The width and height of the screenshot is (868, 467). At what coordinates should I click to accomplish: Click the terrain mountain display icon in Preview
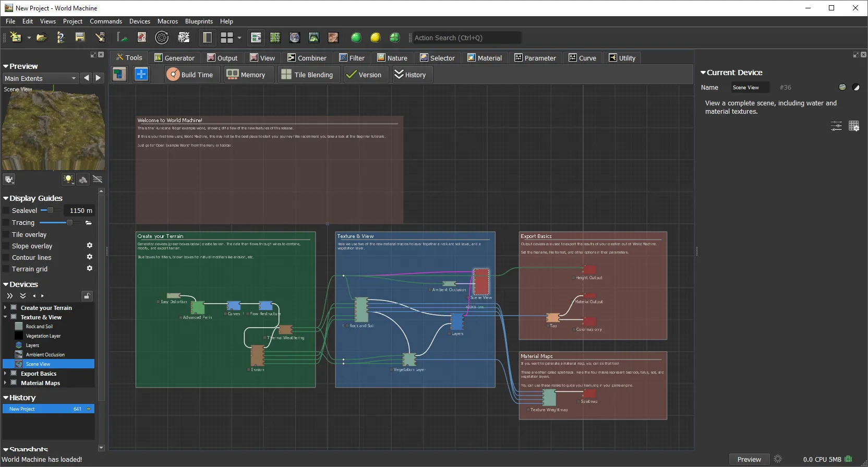tap(83, 179)
